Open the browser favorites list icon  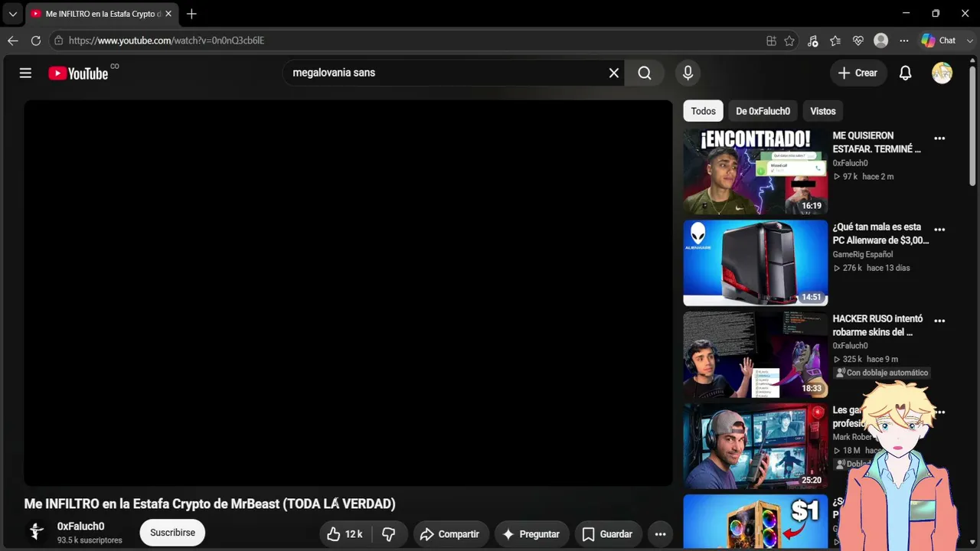coord(835,41)
